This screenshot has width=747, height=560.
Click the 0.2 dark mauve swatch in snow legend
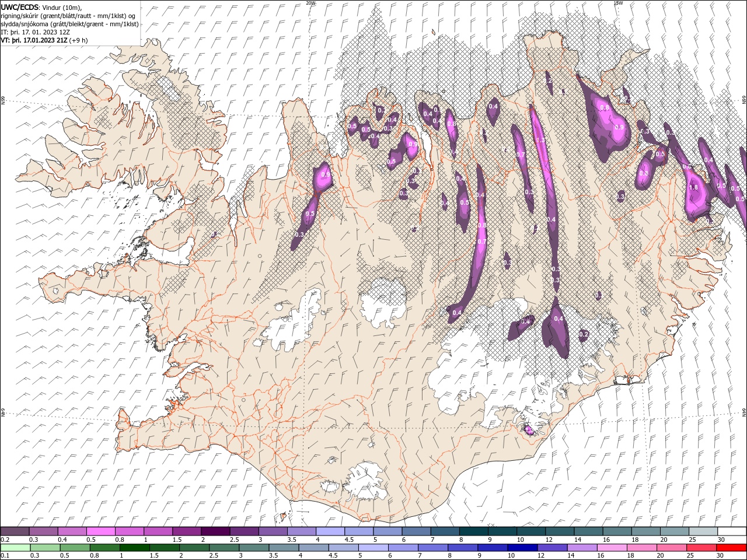point(15,531)
